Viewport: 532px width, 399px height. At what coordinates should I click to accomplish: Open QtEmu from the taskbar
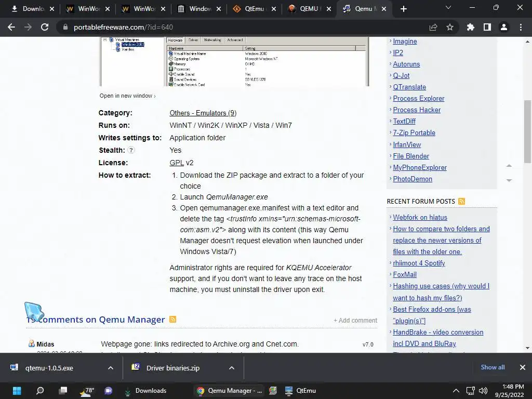click(x=301, y=391)
